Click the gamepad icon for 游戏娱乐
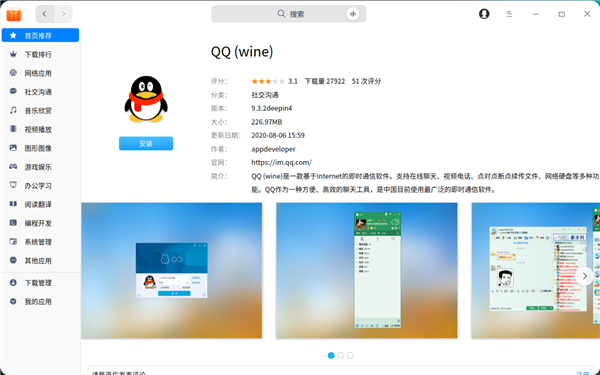600x375 pixels. (x=13, y=166)
